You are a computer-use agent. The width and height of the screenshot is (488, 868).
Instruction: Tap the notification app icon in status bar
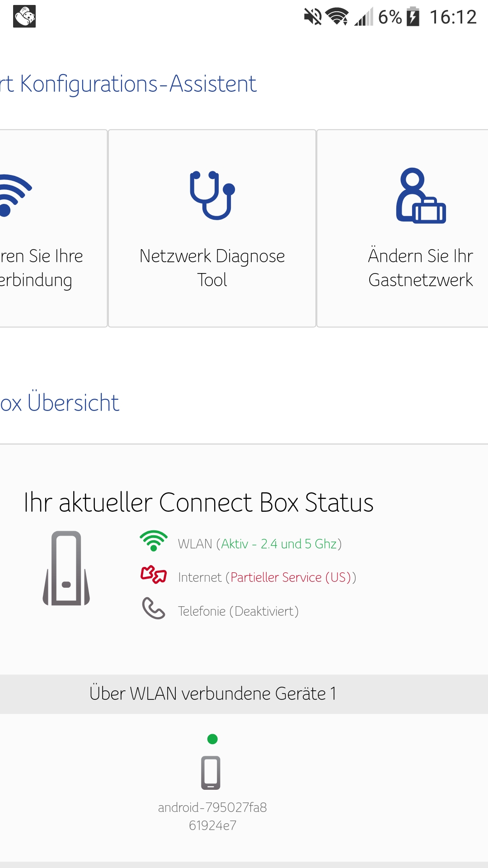(24, 17)
